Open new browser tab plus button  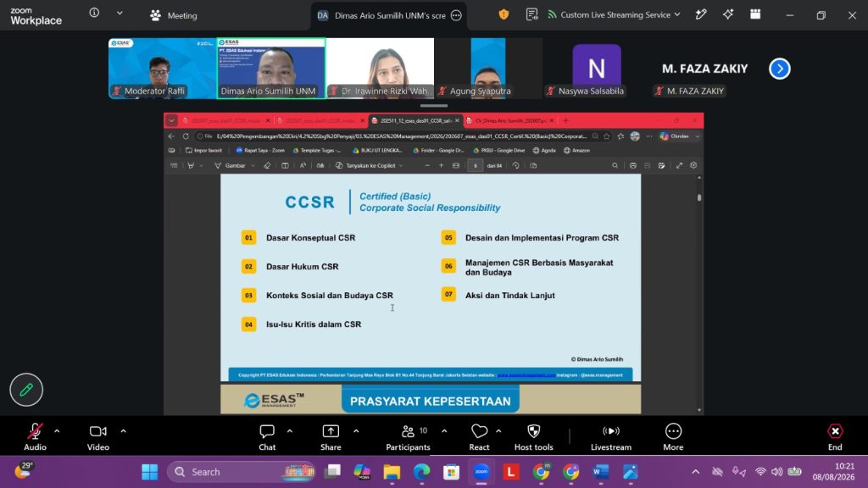tap(565, 120)
